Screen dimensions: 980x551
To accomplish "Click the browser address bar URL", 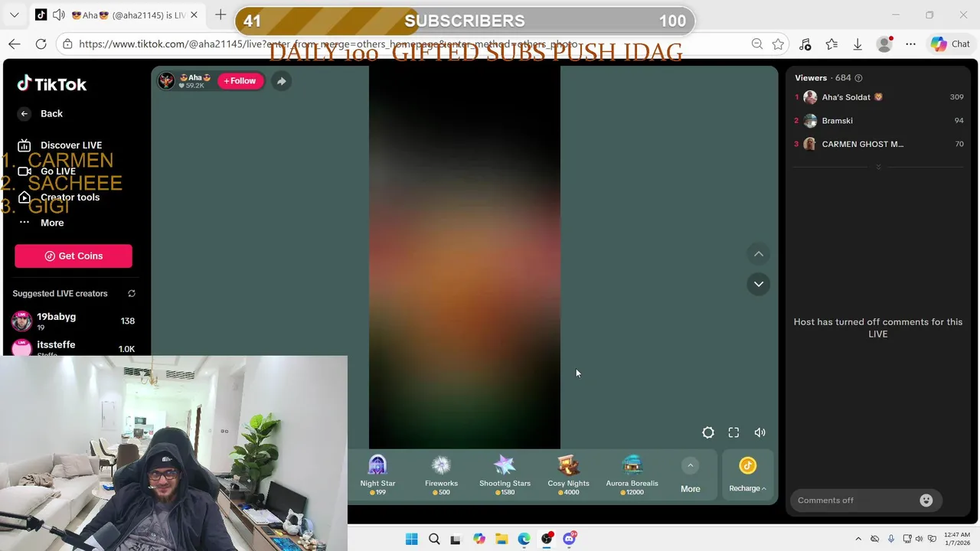I will pyautogui.click(x=329, y=44).
